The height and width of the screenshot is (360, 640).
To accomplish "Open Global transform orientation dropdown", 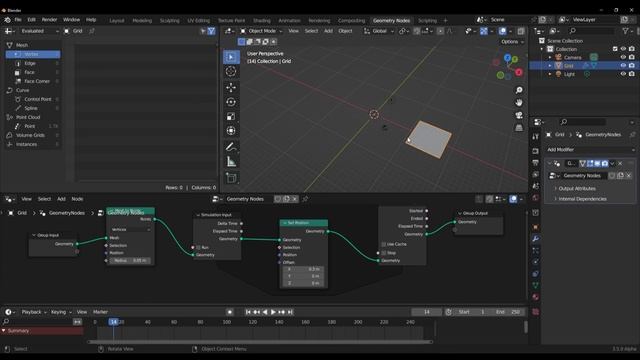I will pos(378,31).
